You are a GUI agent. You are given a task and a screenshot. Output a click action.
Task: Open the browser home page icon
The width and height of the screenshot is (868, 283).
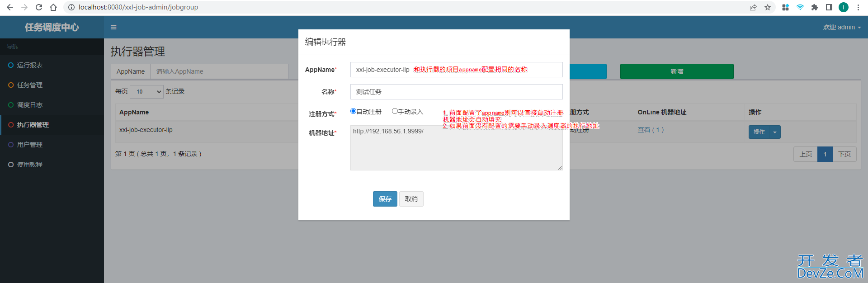tap(53, 7)
